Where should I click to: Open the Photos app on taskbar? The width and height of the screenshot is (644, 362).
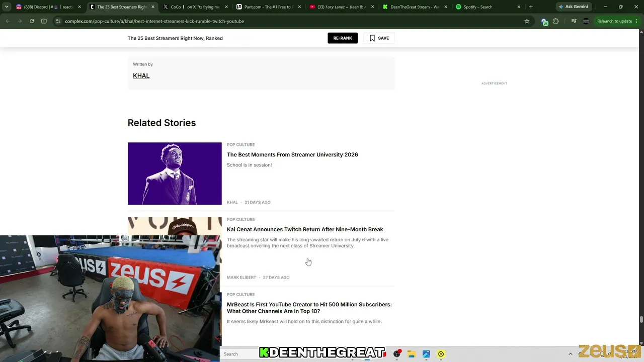tap(426, 354)
